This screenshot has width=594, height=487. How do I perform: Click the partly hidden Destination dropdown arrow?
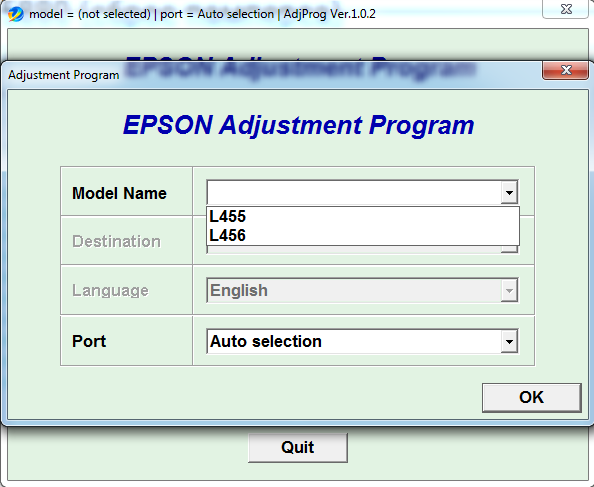[509, 249]
